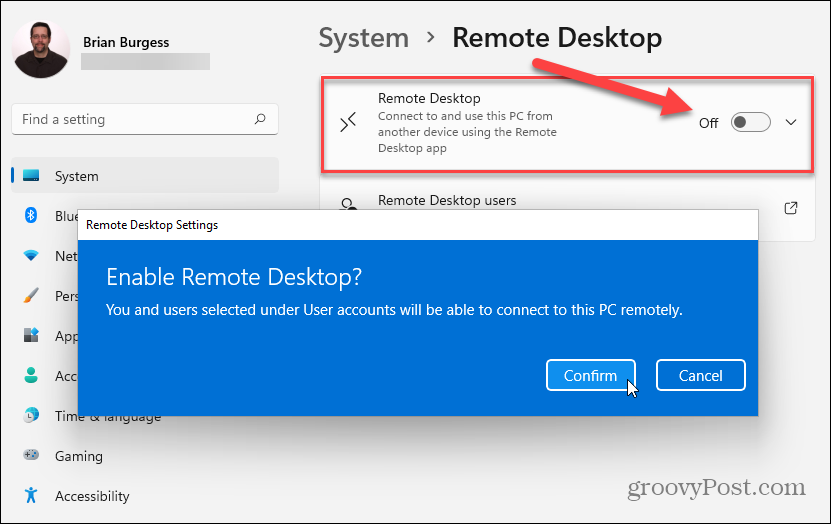Expand the Remote Desktop chevron

pyautogui.click(x=791, y=123)
